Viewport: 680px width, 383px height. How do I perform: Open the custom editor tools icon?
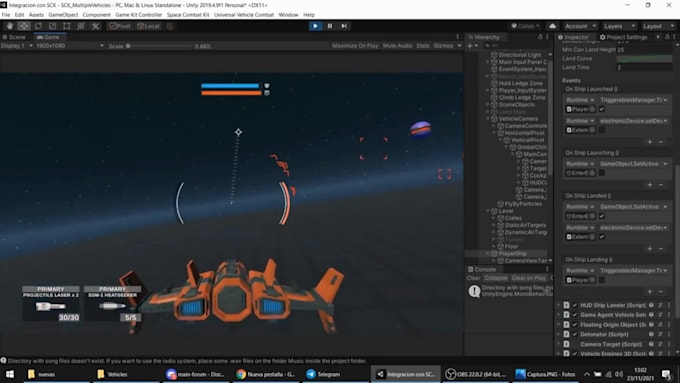click(x=95, y=26)
